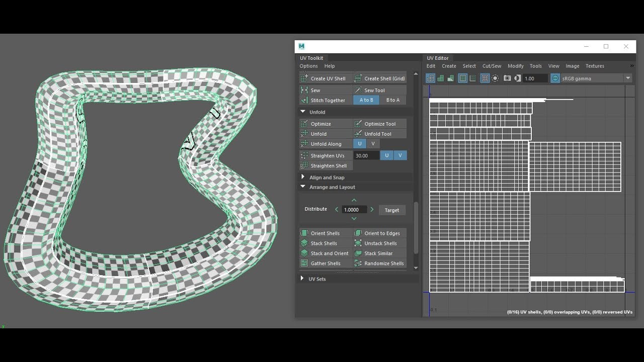This screenshot has height=362, width=644.
Task: Toggle V for Straighten UVs
Action: pyautogui.click(x=400, y=155)
